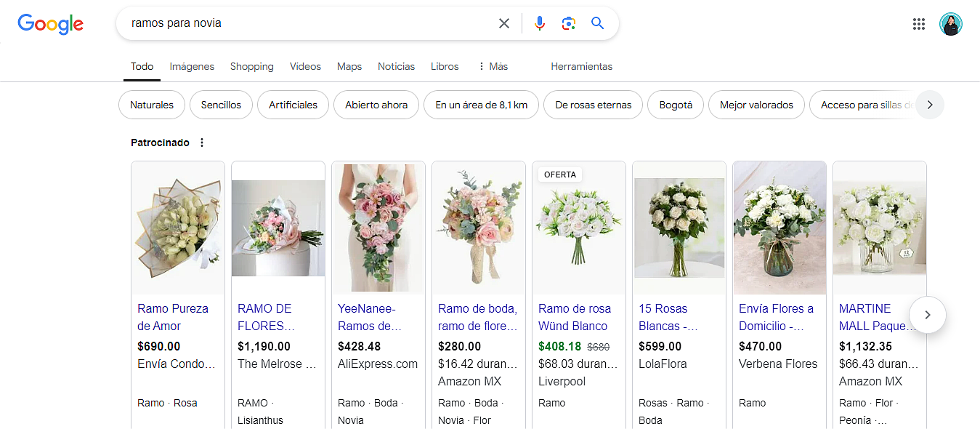Toggle the Mejor valorados filter
Image resolution: width=980 pixels, height=429 pixels.
click(x=756, y=105)
